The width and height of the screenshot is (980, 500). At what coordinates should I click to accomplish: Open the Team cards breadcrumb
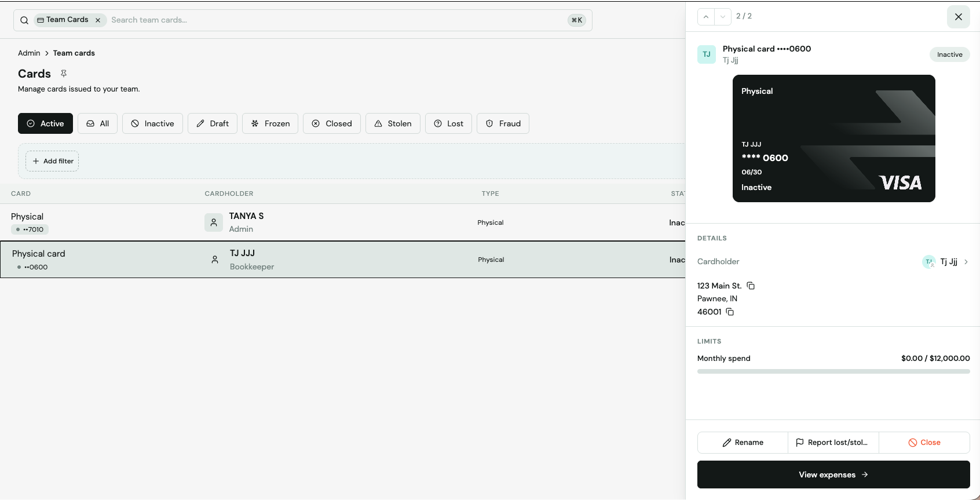[x=74, y=53]
